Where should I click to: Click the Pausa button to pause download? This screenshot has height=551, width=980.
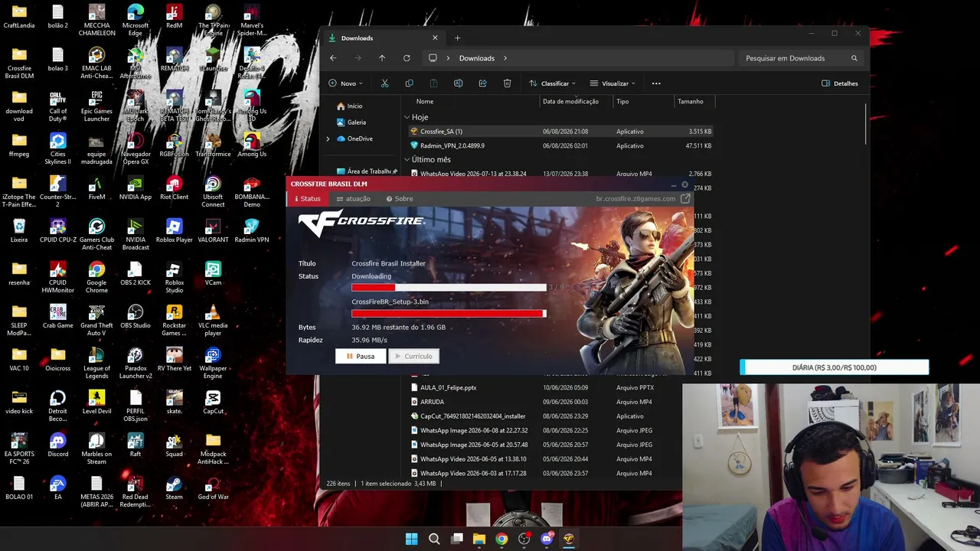[361, 356]
